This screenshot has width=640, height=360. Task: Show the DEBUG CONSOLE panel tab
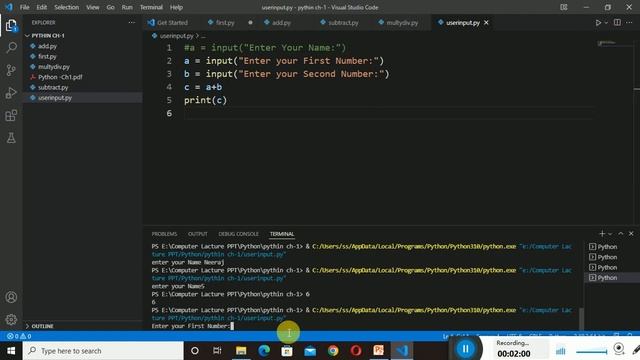pyautogui.click(x=238, y=234)
